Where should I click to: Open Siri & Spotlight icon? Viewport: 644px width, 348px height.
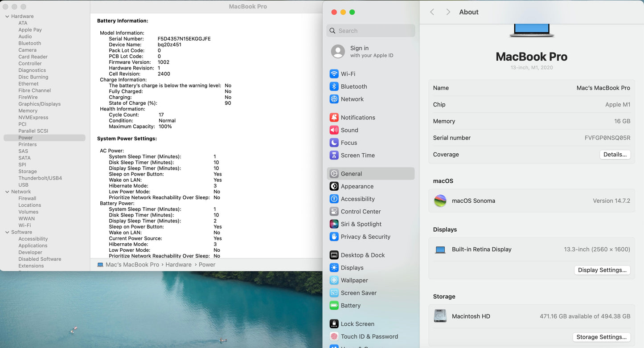334,224
